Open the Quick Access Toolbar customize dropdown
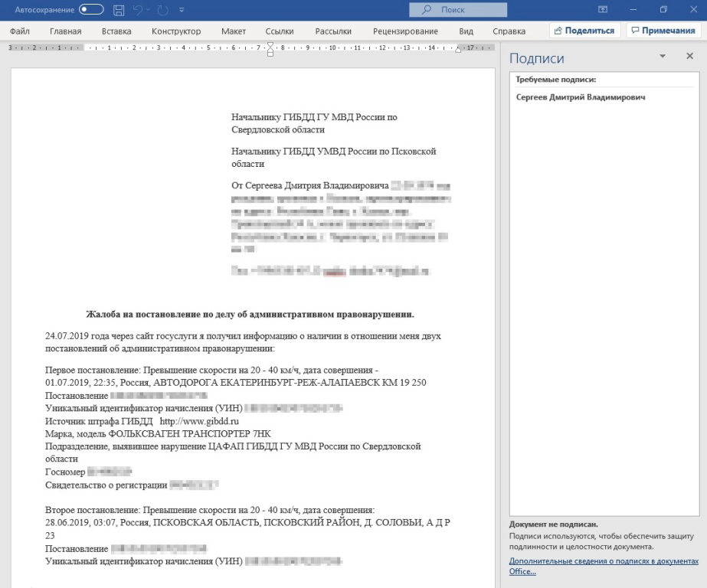This screenshot has width=707, height=588. coord(182,10)
